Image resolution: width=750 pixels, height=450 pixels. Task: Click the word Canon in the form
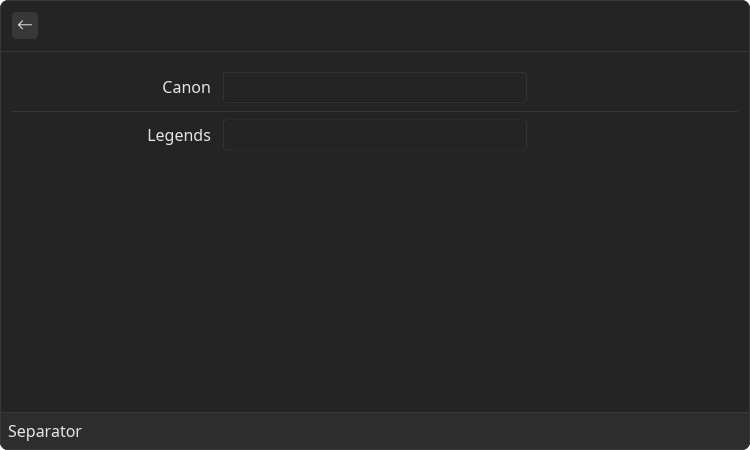click(186, 88)
